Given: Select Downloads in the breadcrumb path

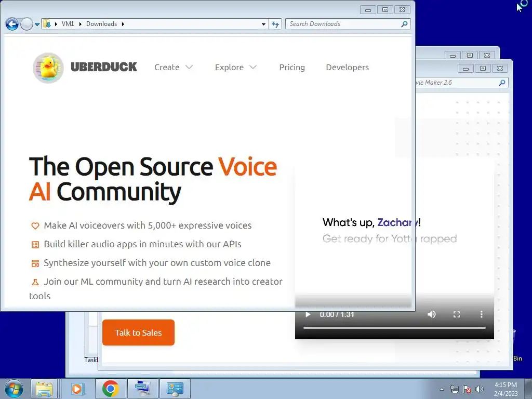Looking at the screenshot, I should (101, 24).
